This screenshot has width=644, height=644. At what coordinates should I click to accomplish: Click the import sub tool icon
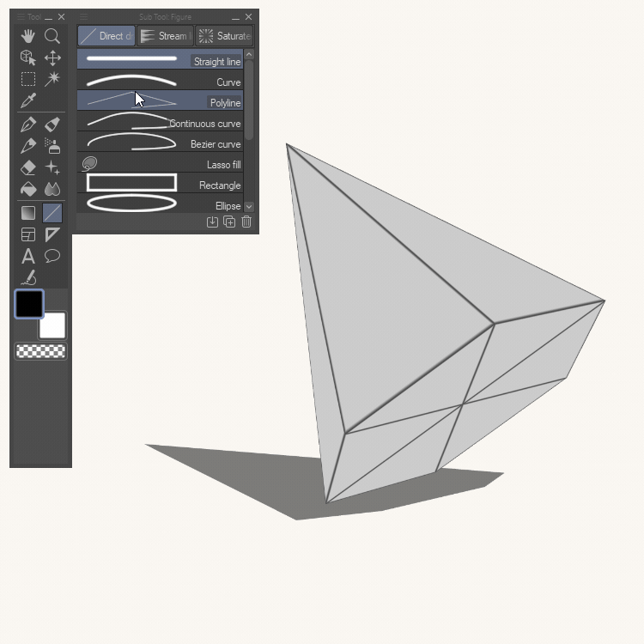pos(212,222)
